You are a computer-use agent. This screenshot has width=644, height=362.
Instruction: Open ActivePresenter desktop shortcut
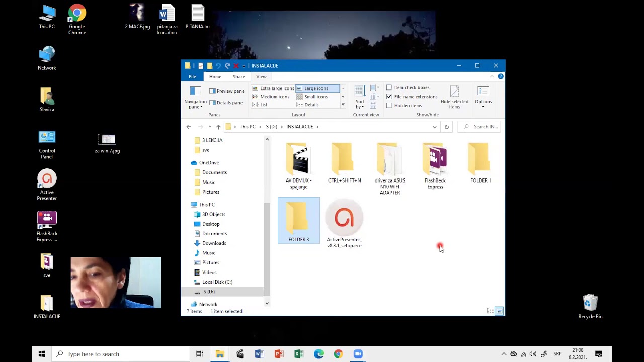(47, 186)
